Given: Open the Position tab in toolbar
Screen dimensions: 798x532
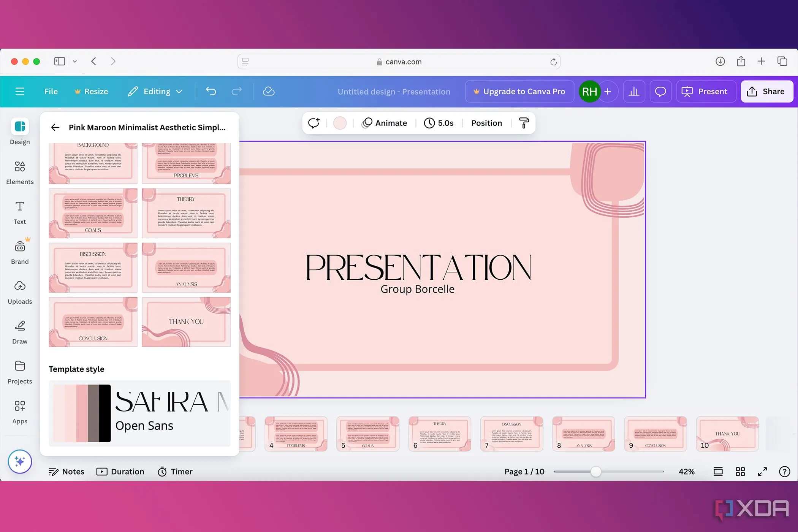Looking at the screenshot, I should pos(486,123).
